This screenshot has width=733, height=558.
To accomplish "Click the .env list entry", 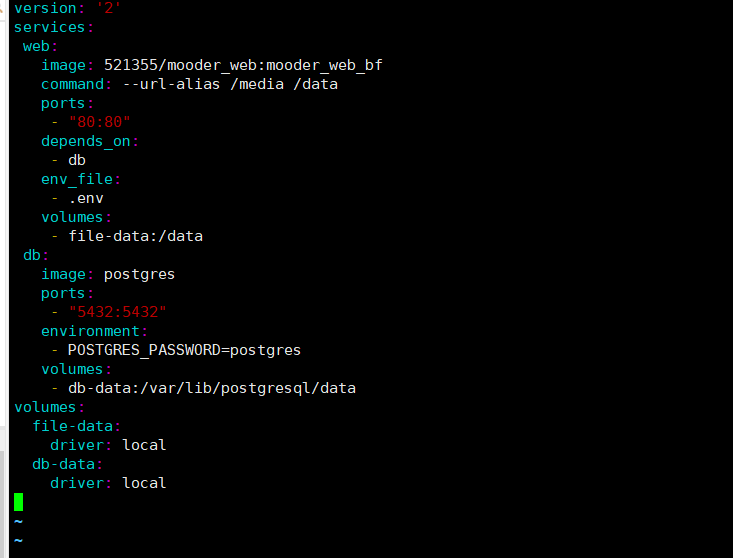I will pos(86,198).
